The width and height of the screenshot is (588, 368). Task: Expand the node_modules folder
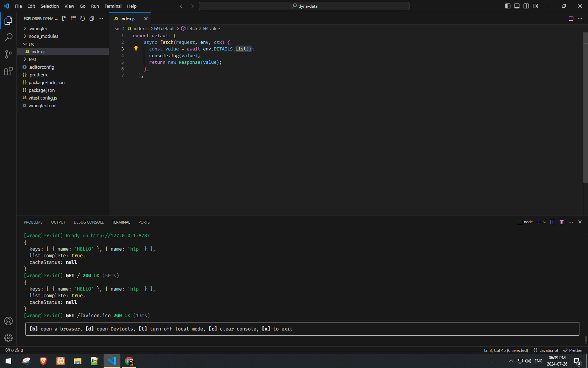43,36
